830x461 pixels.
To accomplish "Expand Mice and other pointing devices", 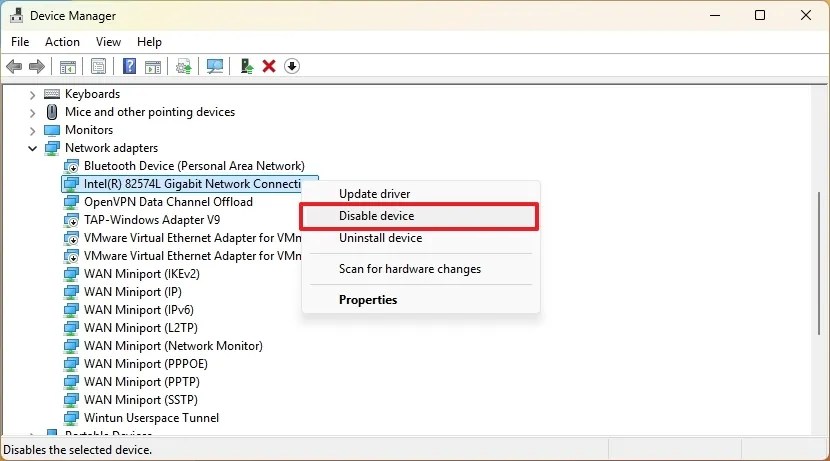I will (32, 113).
